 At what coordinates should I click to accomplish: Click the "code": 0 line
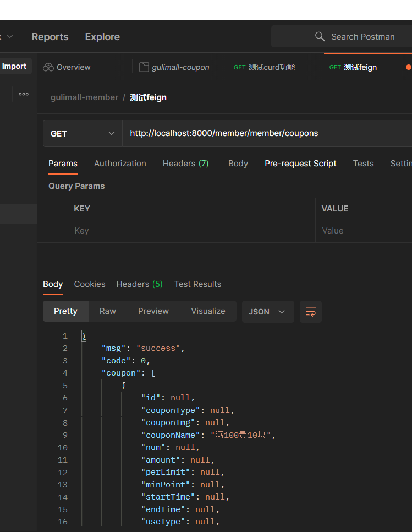126,361
